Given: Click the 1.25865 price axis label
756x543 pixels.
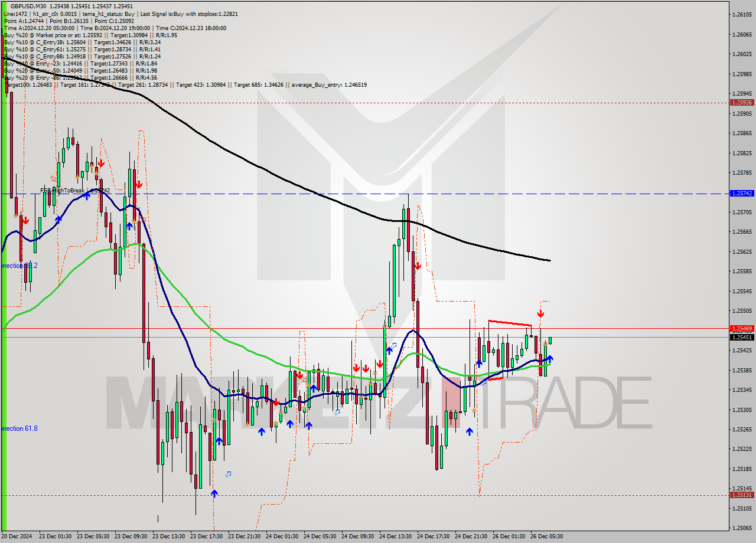Looking at the screenshot, I should tap(742, 133).
